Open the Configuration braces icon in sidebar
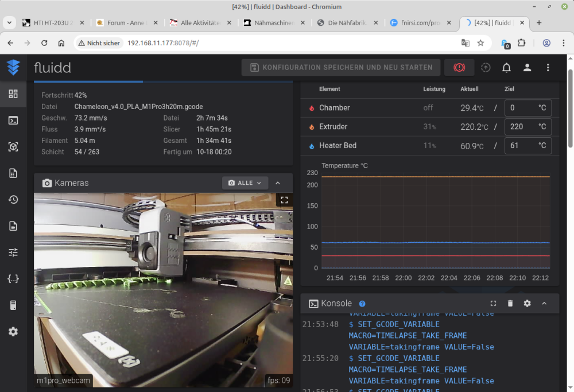The width and height of the screenshot is (574, 392). (x=13, y=279)
